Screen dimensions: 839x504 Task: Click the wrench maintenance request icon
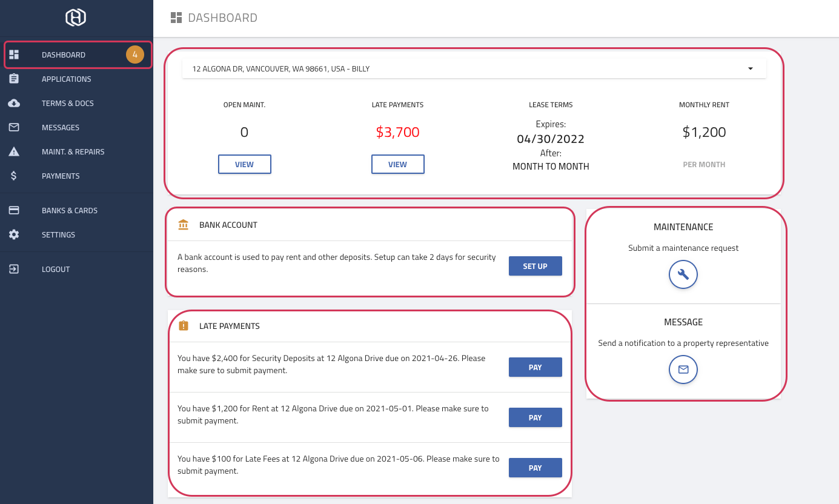[x=683, y=274]
